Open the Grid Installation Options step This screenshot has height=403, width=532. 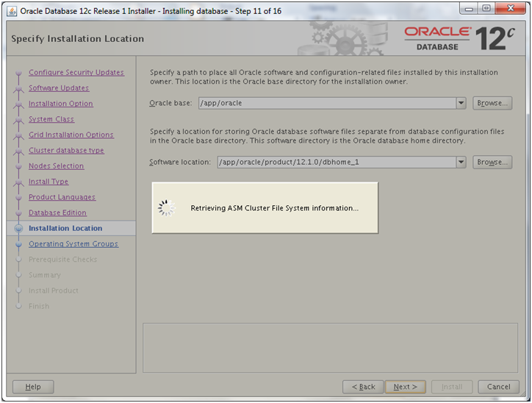71,135
